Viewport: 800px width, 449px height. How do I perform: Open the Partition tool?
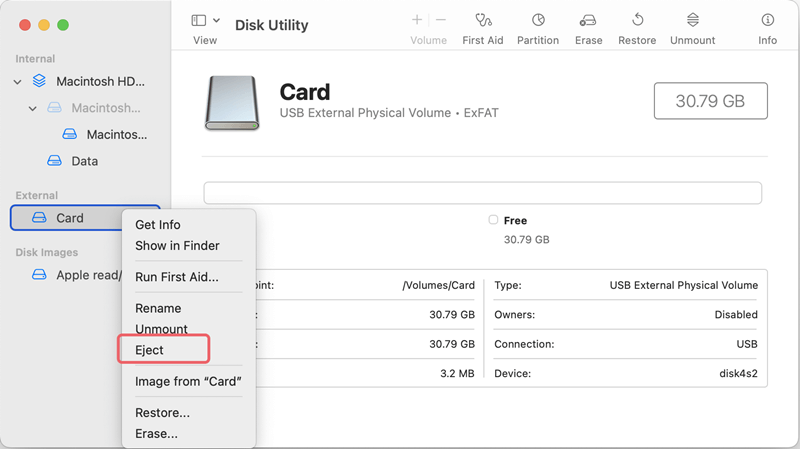[x=538, y=29]
